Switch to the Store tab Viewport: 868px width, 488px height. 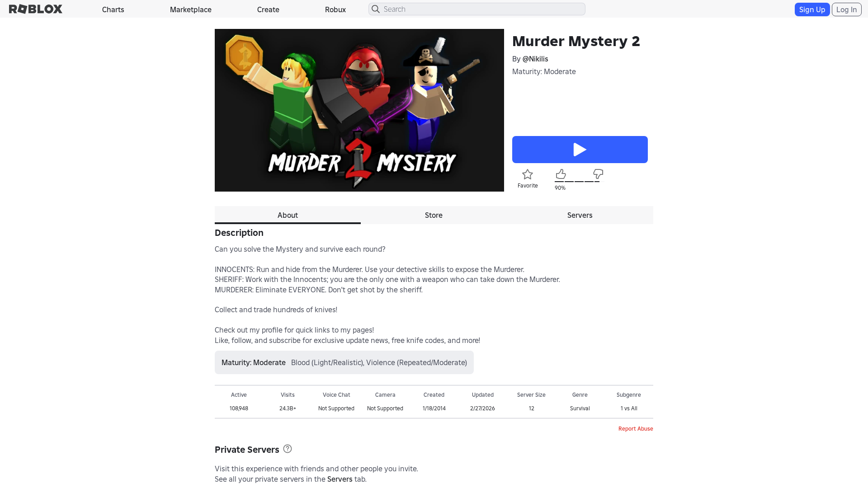pyautogui.click(x=434, y=215)
